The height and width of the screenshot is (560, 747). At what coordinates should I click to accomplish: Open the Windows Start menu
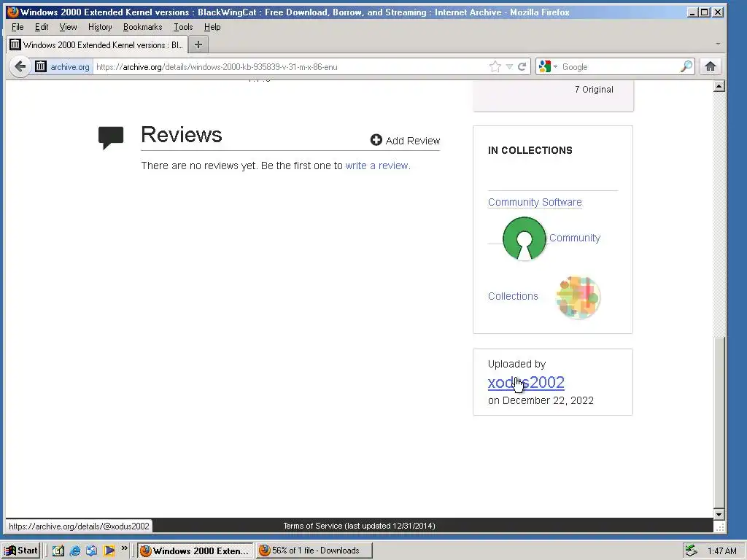click(x=21, y=551)
